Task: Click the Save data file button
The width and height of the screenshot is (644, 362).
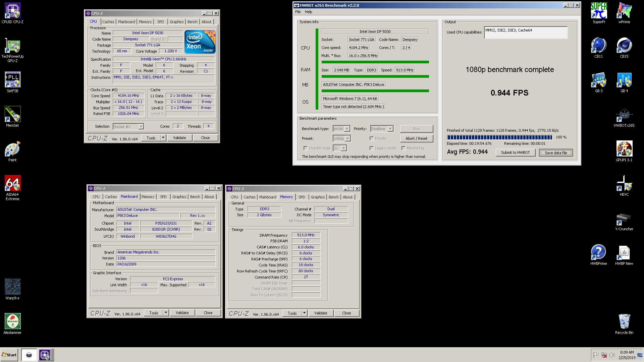Action: pyautogui.click(x=556, y=153)
